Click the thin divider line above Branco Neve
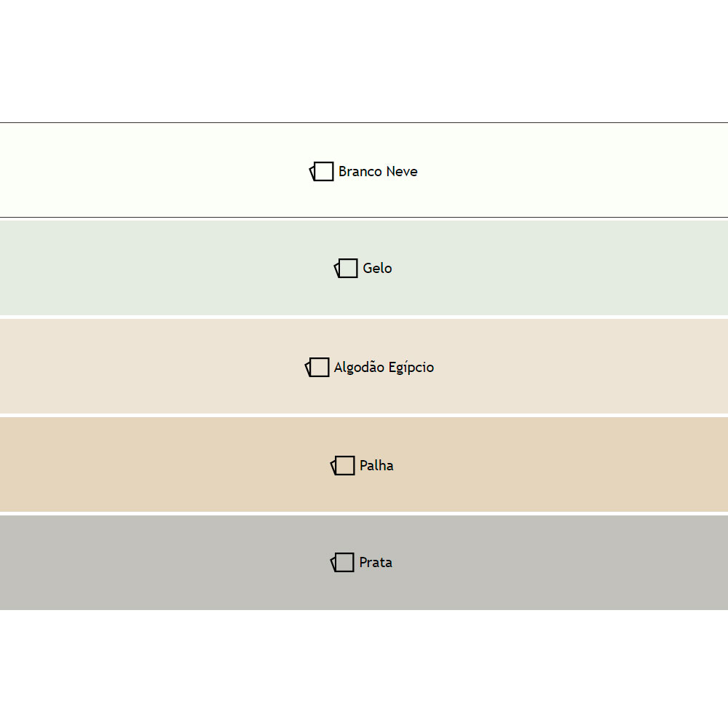 click(364, 123)
